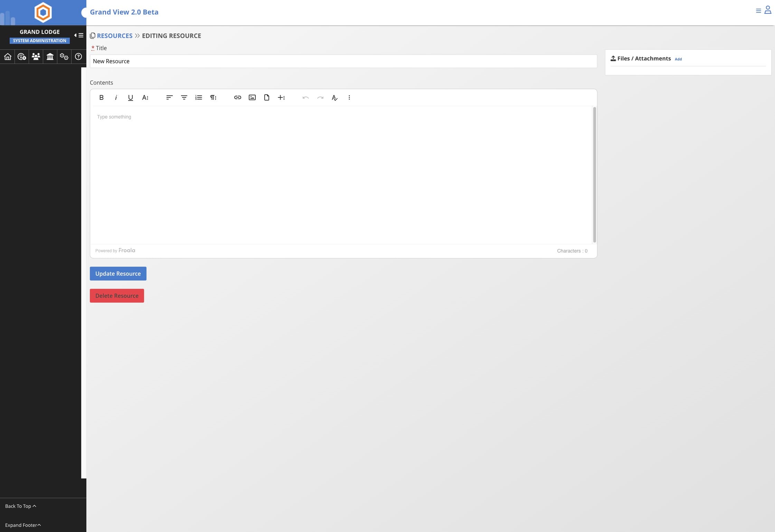This screenshot has width=775, height=532.
Task: Open the vertical dots more-misc menu
Action: (x=349, y=97)
